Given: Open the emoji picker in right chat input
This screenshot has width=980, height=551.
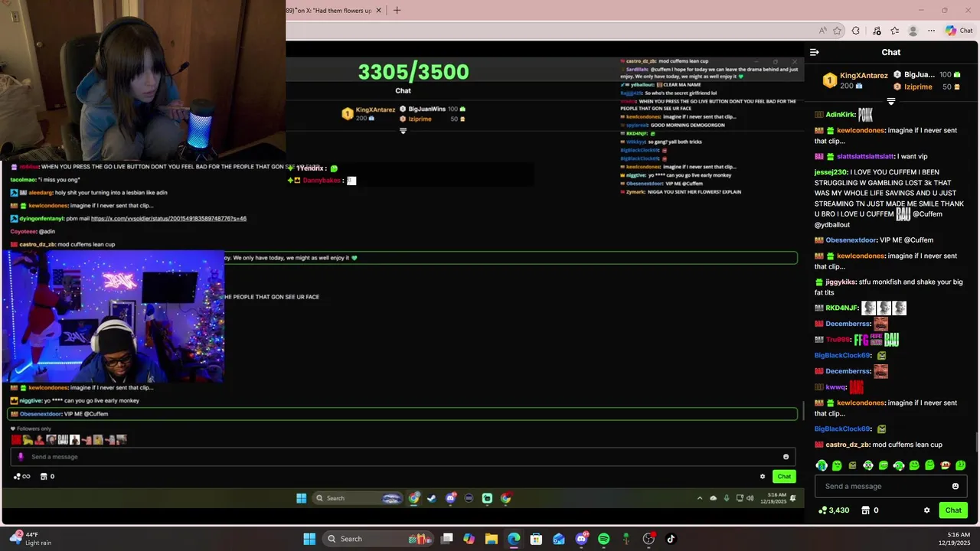Looking at the screenshot, I should click(x=955, y=486).
